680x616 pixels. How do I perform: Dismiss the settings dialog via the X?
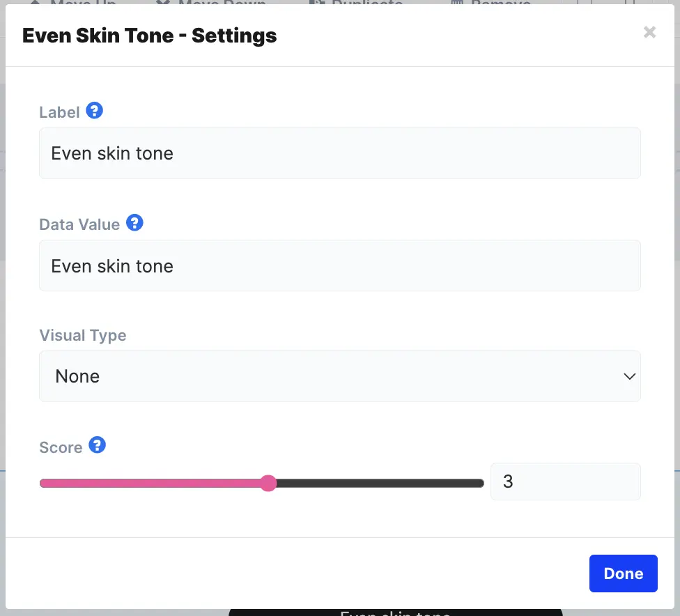pyautogui.click(x=649, y=32)
